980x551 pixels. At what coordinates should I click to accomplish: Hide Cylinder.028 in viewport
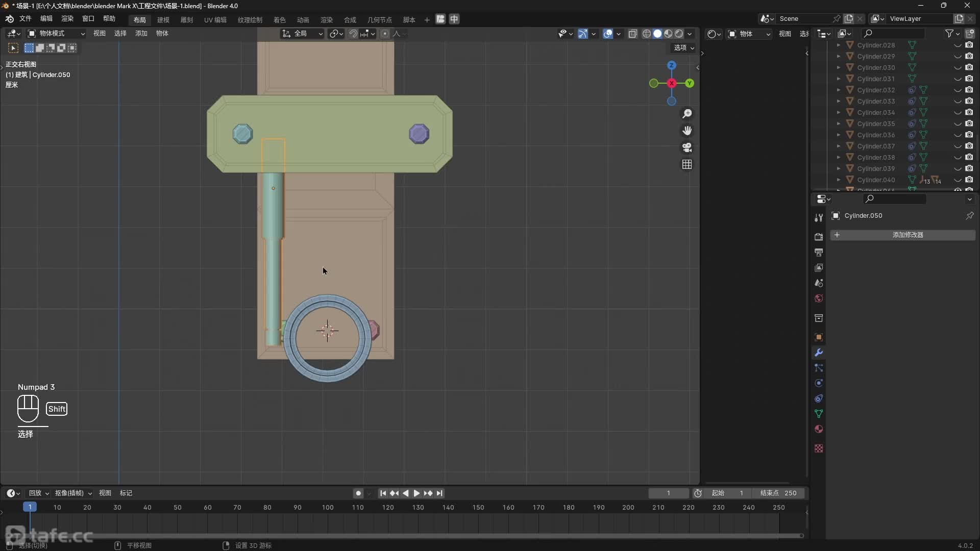958,45
